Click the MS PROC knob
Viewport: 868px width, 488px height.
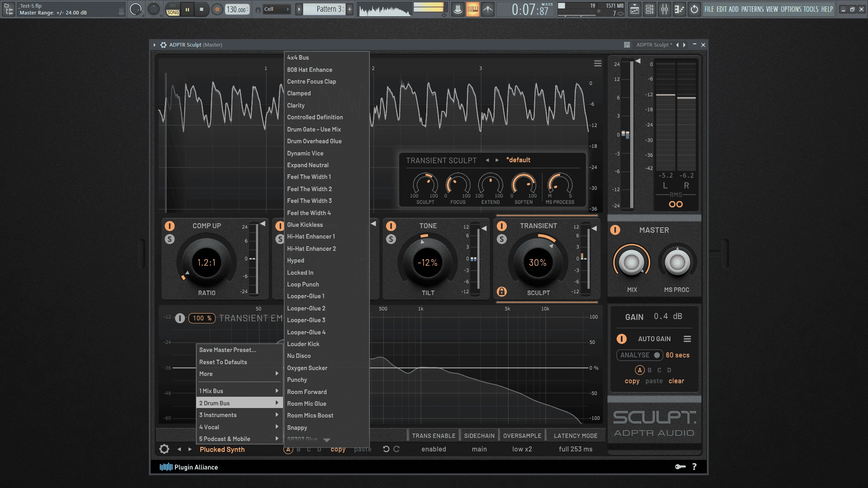677,262
